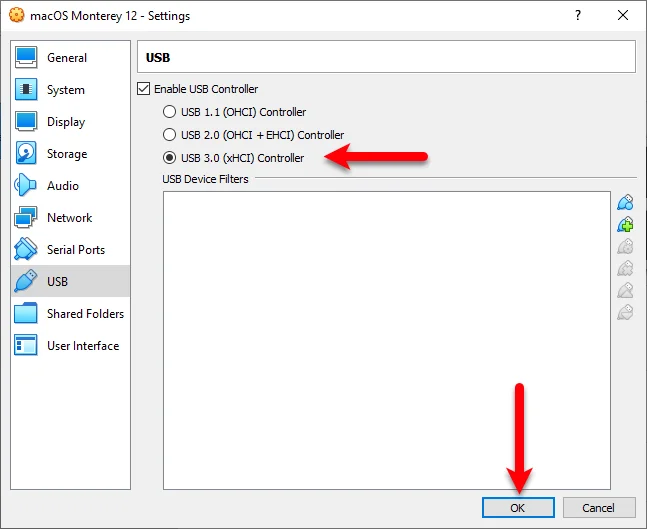The height and width of the screenshot is (529, 647).
Task: Discard changes with the Cancel button
Action: tap(599, 508)
